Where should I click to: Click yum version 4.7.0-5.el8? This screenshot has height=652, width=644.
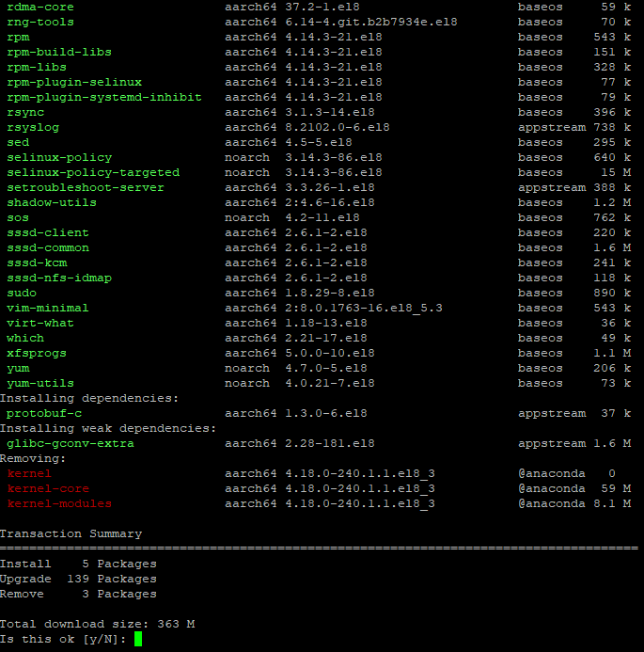(326, 368)
